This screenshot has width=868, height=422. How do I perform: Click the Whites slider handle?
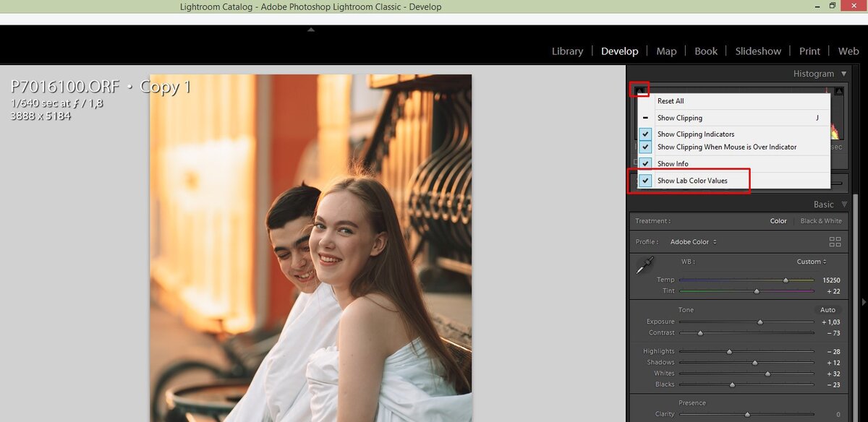(767, 374)
